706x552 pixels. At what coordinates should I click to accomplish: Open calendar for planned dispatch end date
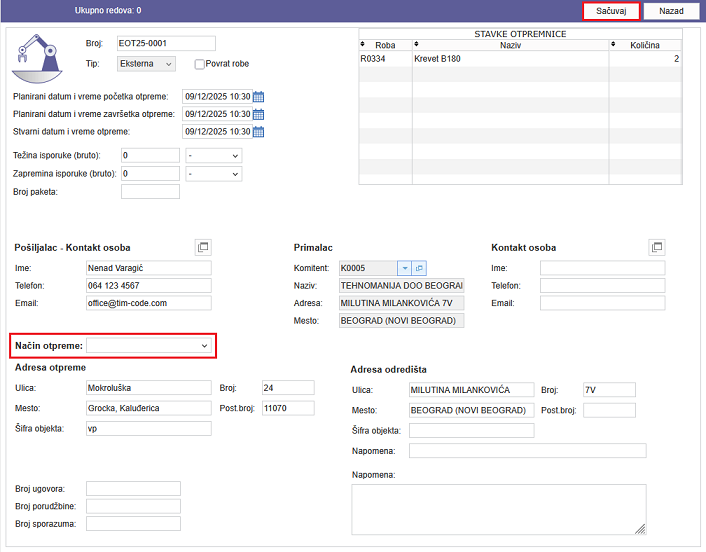[x=258, y=114]
